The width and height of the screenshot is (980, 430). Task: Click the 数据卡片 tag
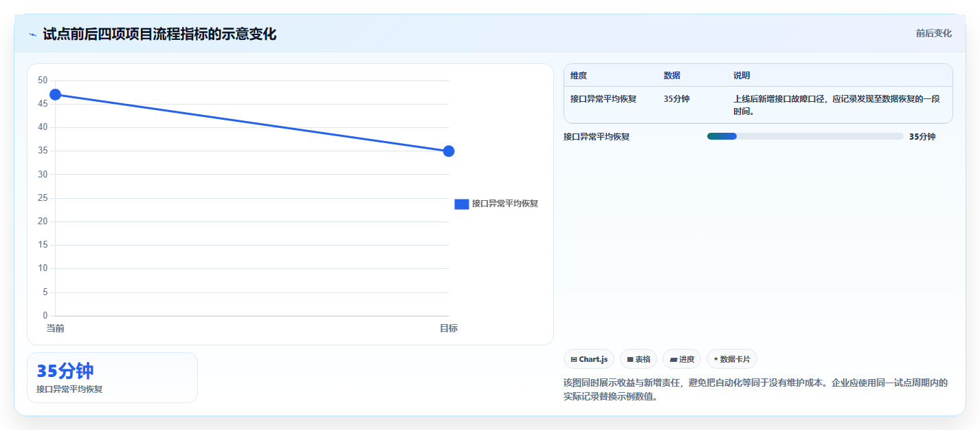click(x=731, y=359)
